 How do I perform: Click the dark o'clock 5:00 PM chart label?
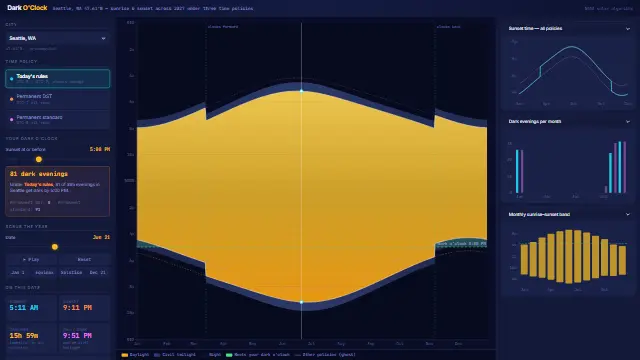point(462,244)
